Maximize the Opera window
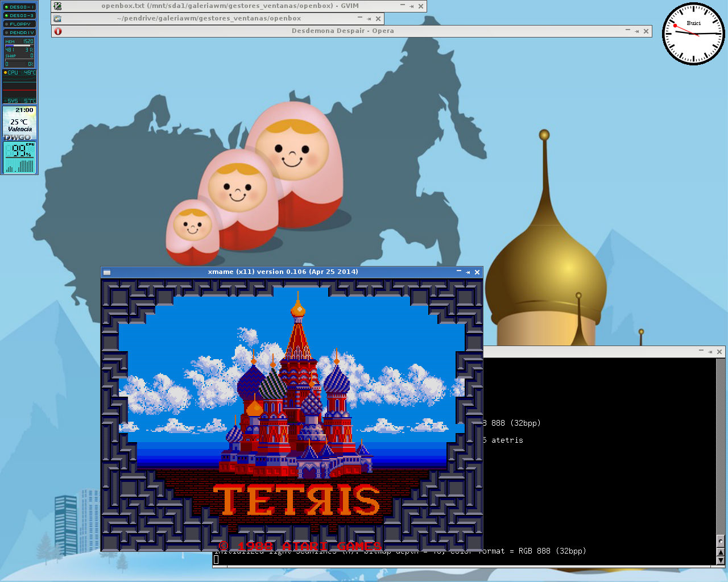Screen dimensions: 728x582 coord(637,31)
